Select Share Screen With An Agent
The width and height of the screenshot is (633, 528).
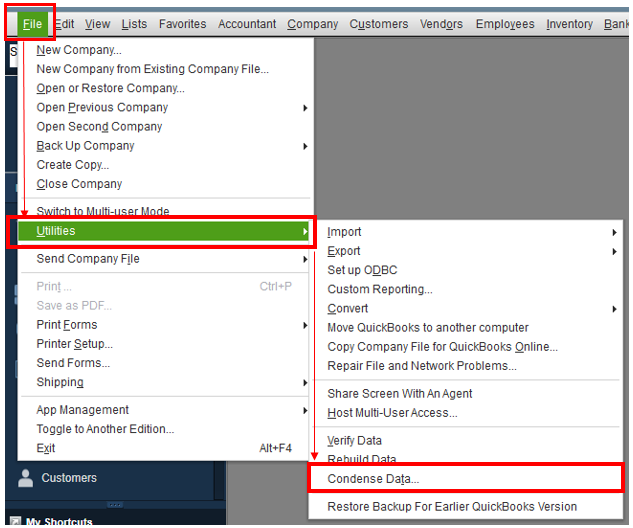(x=466, y=394)
